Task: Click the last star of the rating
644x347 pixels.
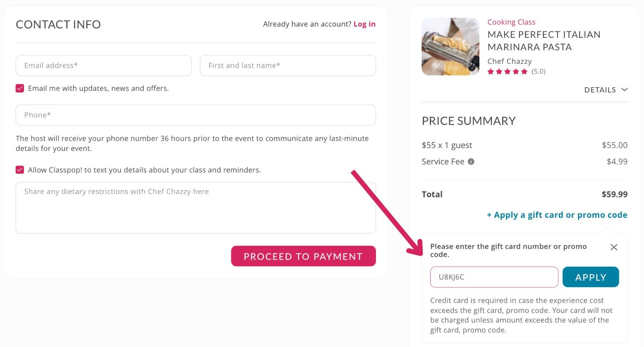Action: pos(524,71)
